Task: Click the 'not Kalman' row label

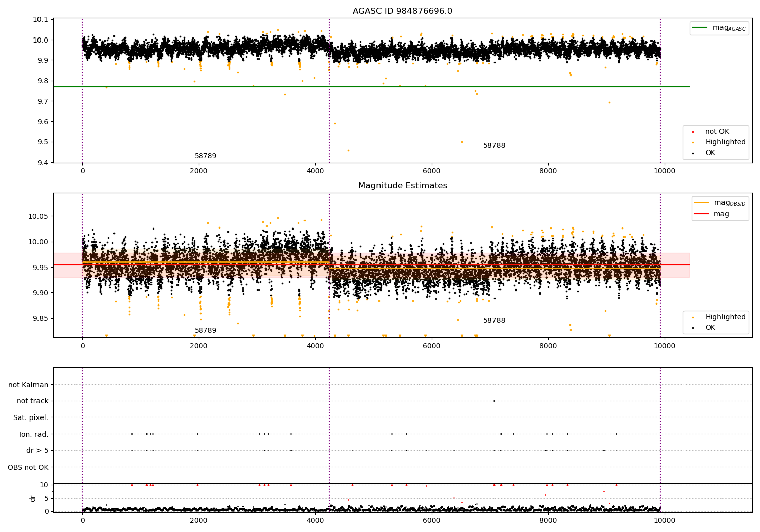Action: coord(28,385)
